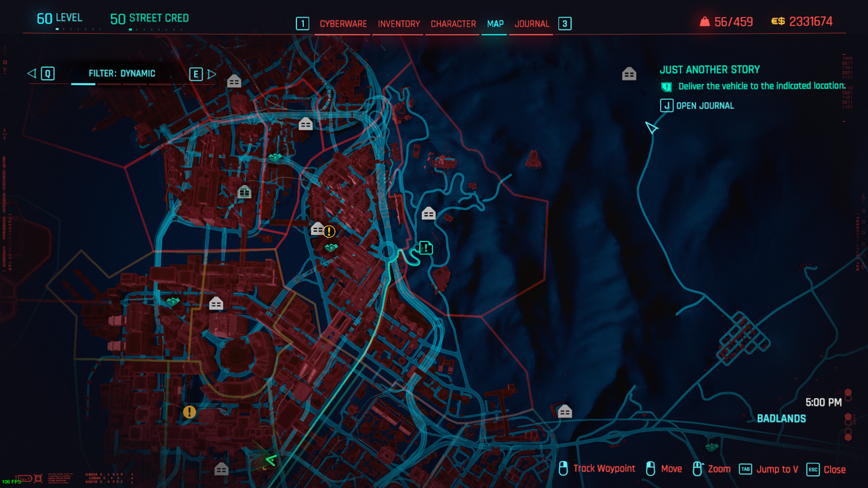Toggle Track Waypoint option
This screenshot has width=868, height=488.
tap(604, 469)
